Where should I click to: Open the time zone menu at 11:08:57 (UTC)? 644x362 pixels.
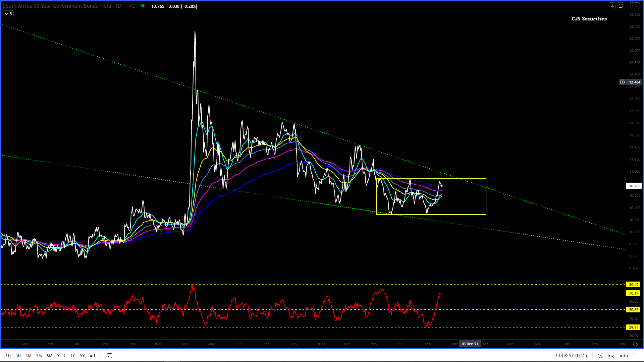[571, 356]
